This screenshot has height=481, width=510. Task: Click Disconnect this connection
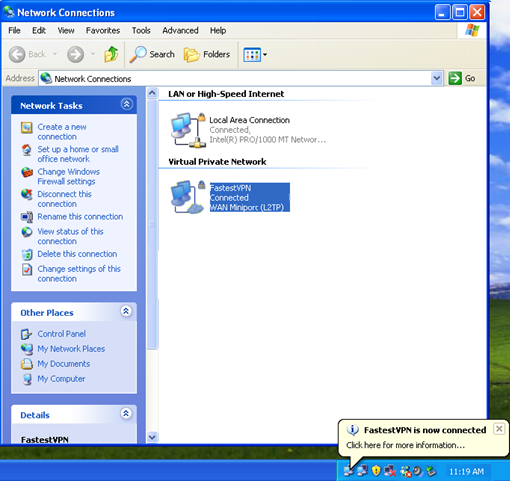tap(64, 199)
